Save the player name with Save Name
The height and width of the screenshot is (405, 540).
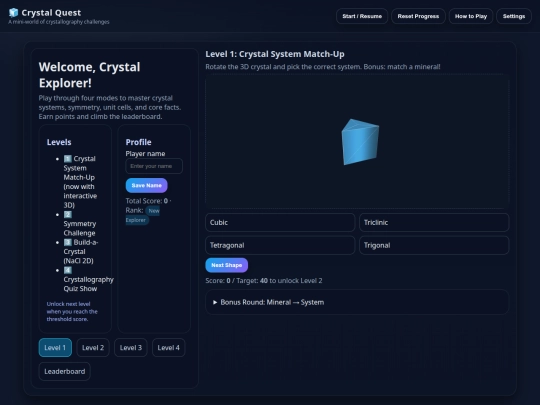click(x=146, y=185)
